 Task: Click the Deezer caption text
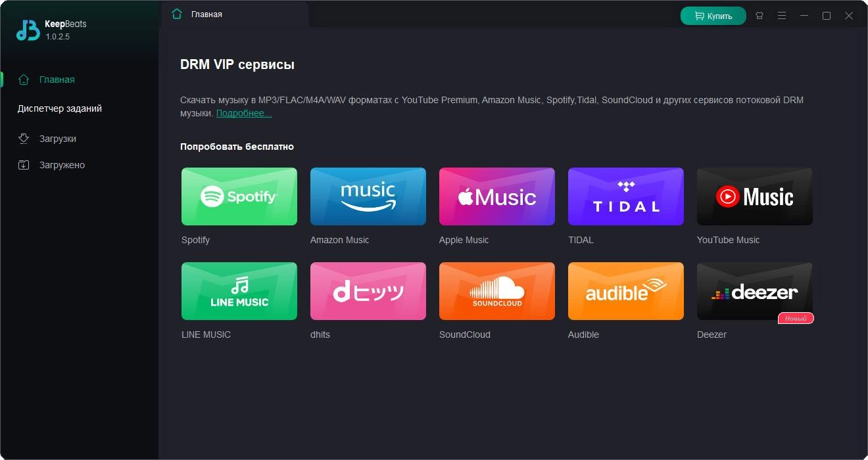tap(711, 334)
